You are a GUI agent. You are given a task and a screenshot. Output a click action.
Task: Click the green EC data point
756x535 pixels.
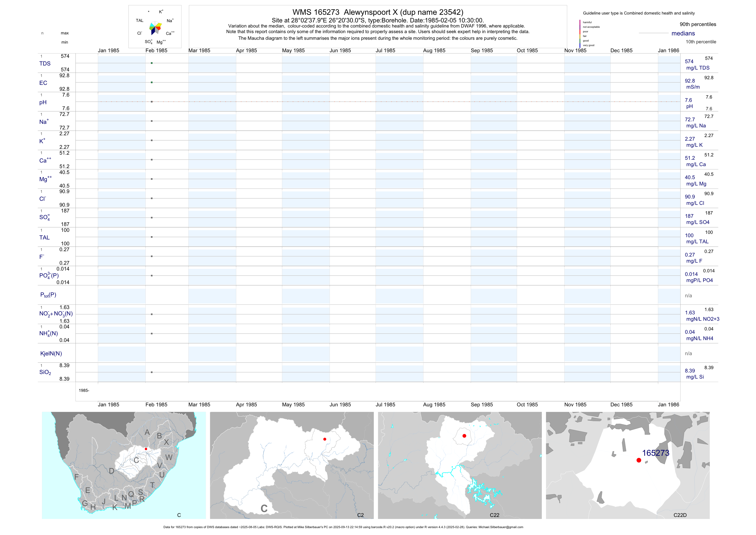[152, 82]
